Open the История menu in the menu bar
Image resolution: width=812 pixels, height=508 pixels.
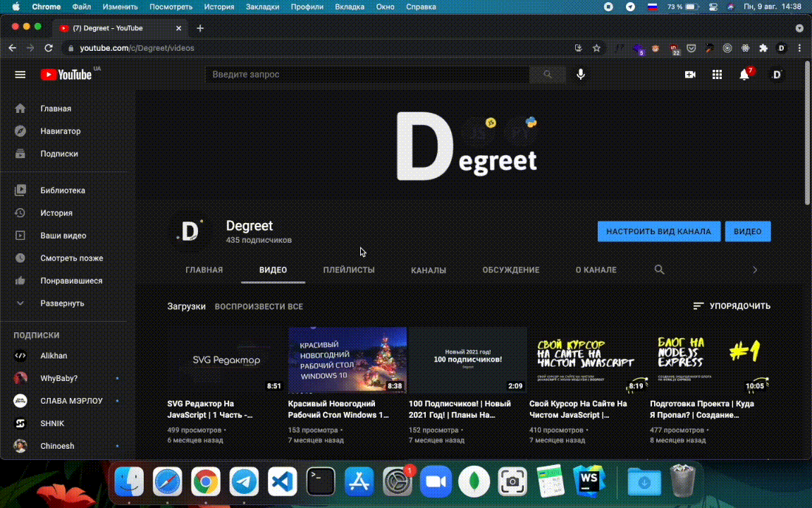click(x=219, y=7)
